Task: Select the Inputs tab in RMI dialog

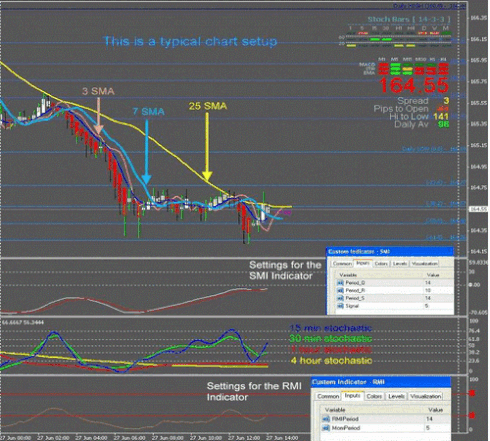Action: click(x=352, y=396)
